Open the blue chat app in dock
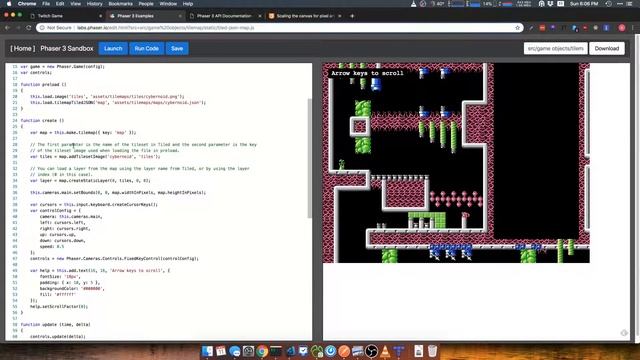 coord(235,351)
